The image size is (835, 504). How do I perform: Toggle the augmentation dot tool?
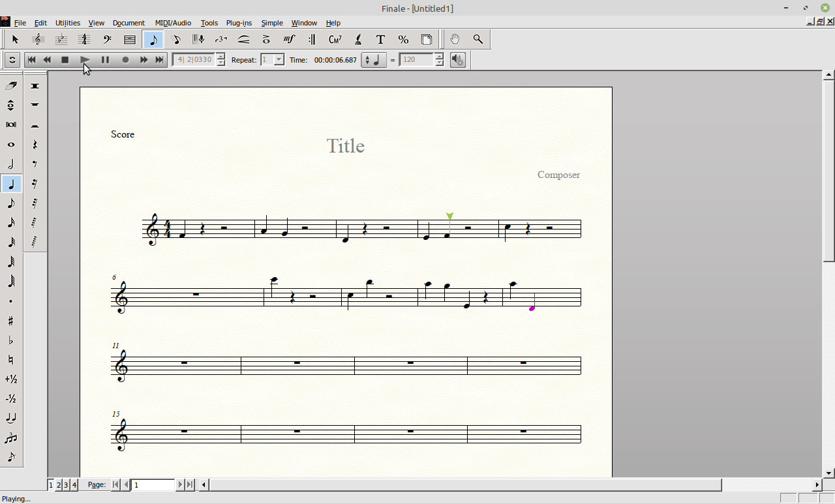pos(11,301)
